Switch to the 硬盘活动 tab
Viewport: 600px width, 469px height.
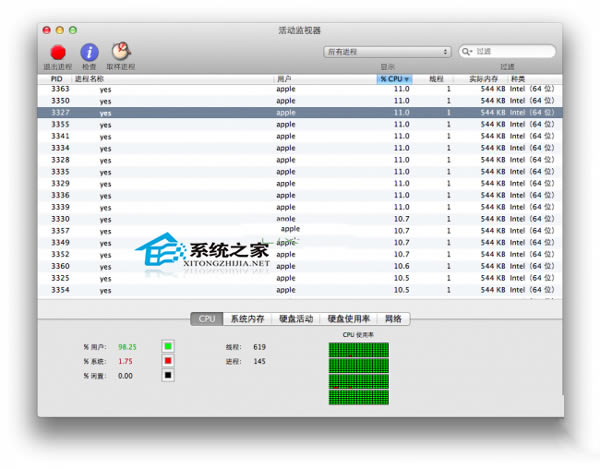pos(296,319)
